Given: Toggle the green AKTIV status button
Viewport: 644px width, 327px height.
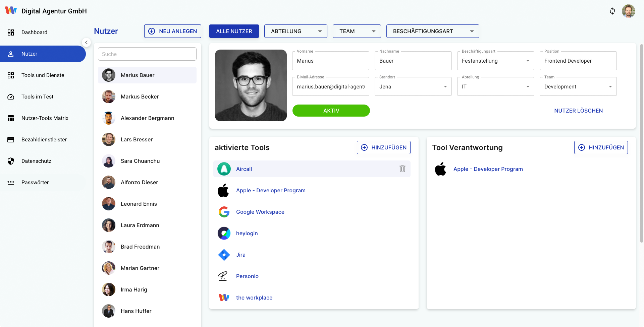Looking at the screenshot, I should click(331, 111).
